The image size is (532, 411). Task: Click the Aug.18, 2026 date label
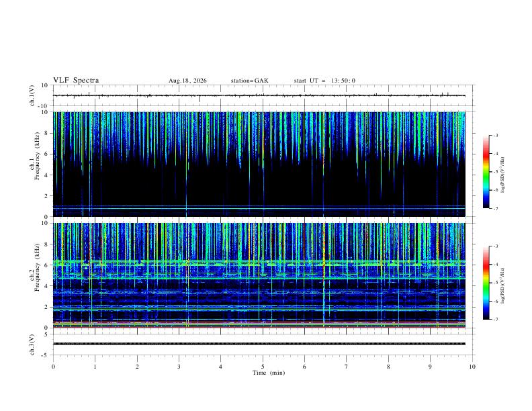coord(187,81)
